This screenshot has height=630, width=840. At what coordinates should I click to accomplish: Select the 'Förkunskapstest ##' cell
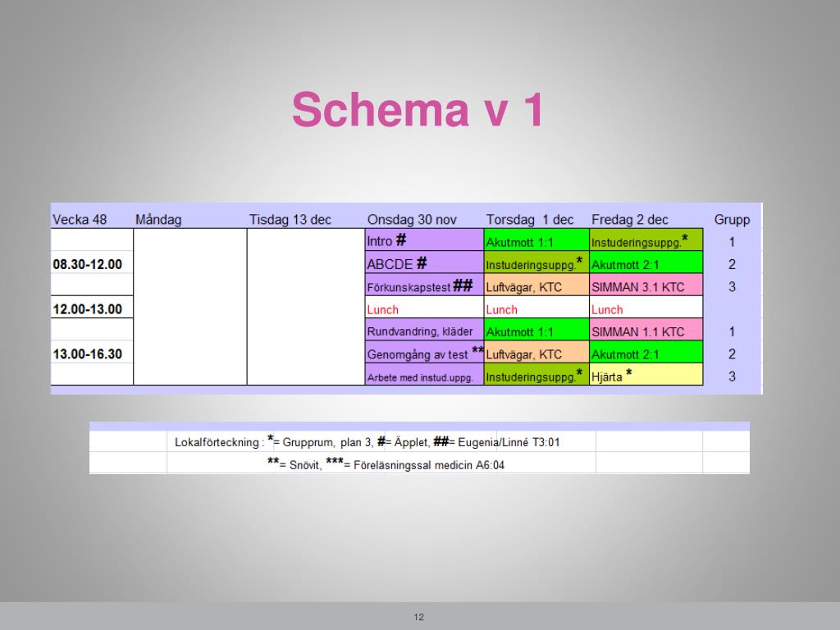point(424,285)
